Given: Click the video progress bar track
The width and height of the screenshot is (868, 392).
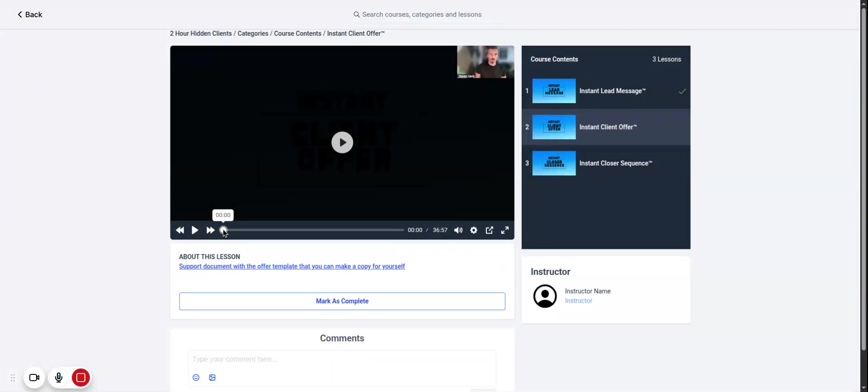Looking at the screenshot, I should tap(314, 230).
